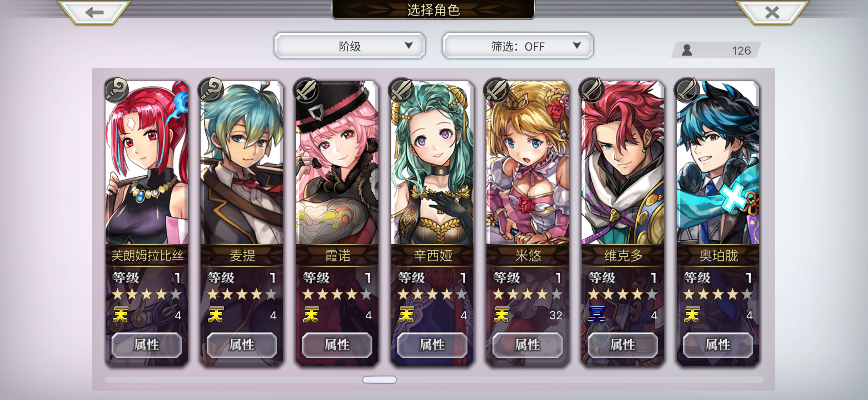This screenshot has height=400, width=868.
Task: View 属性 of 辛西娅
Action: click(x=432, y=345)
